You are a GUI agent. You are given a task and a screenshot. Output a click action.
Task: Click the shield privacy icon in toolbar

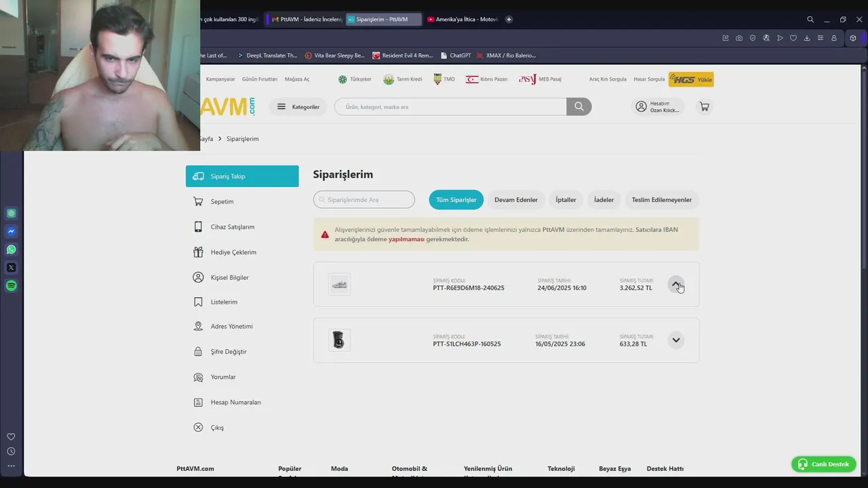click(x=753, y=38)
